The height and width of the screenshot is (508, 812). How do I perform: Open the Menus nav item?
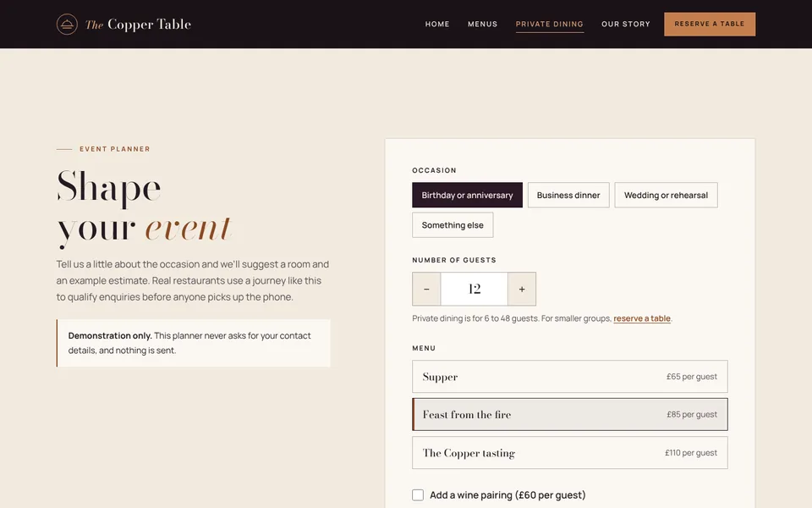tap(482, 24)
